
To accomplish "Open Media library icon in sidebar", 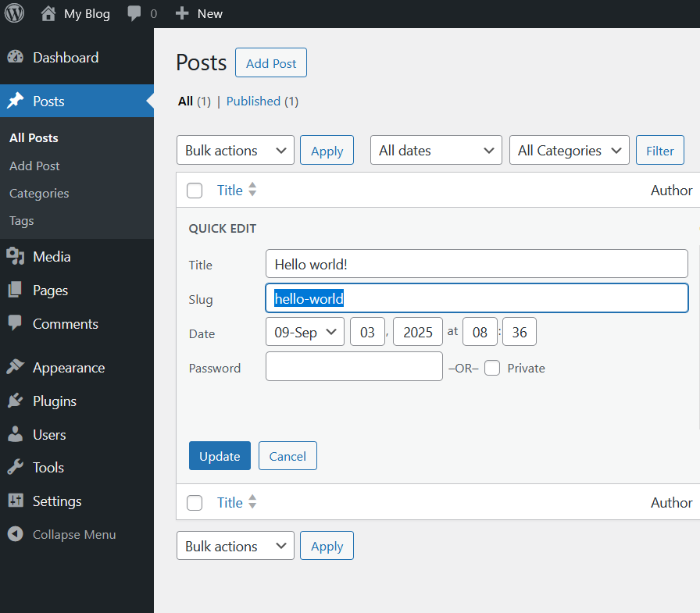I will coord(15,257).
